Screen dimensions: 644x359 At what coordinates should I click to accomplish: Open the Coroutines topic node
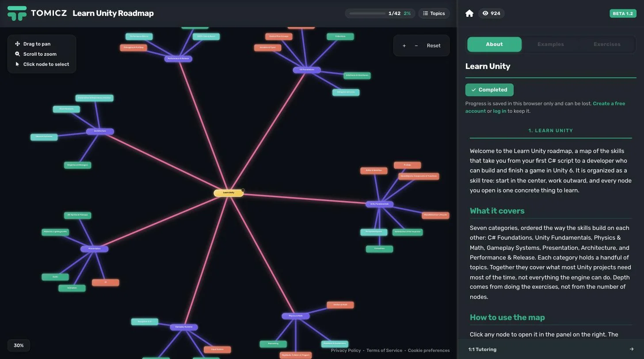click(379, 249)
